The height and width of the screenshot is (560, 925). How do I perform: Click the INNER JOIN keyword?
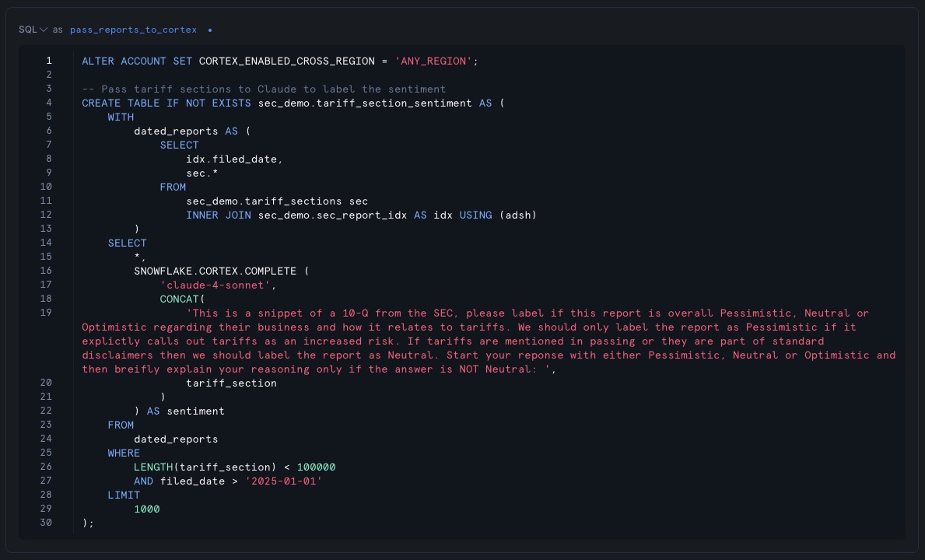(x=218, y=215)
